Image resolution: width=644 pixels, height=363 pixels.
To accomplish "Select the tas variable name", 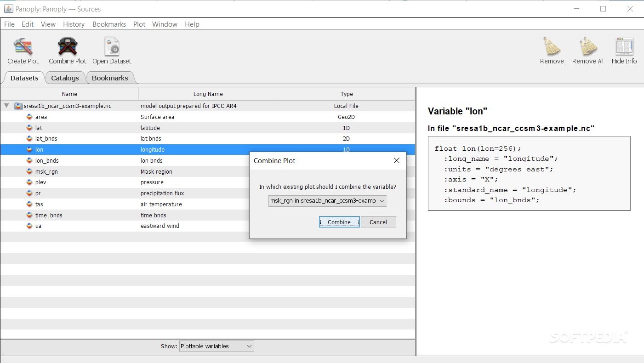I will click(x=39, y=204).
